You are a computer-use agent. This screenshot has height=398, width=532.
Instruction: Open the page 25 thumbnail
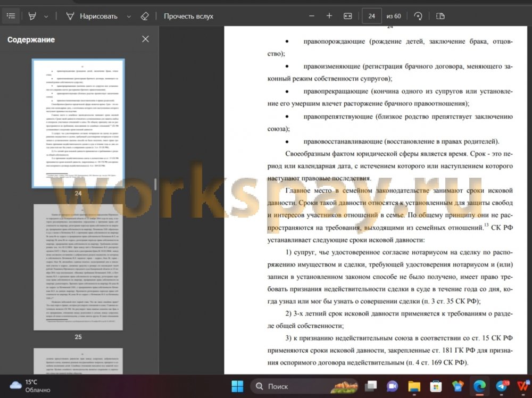pyautogui.click(x=78, y=267)
